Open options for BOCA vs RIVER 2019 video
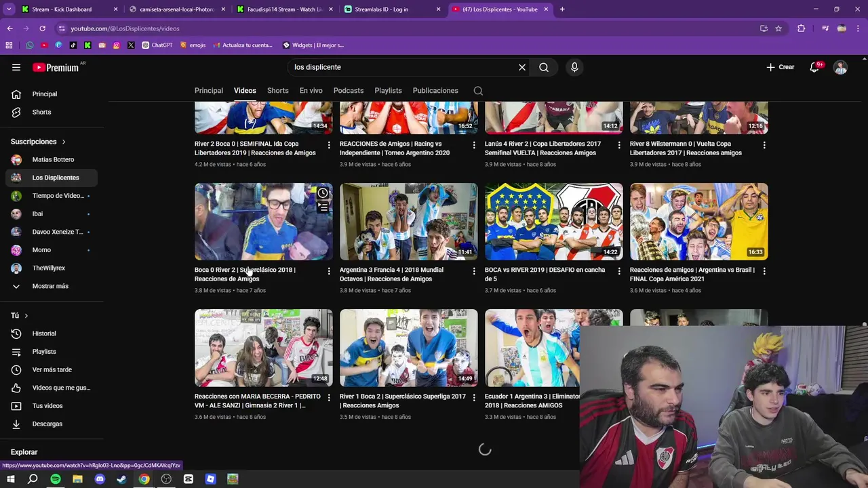Viewport: 868px width, 488px height. pos(619,271)
